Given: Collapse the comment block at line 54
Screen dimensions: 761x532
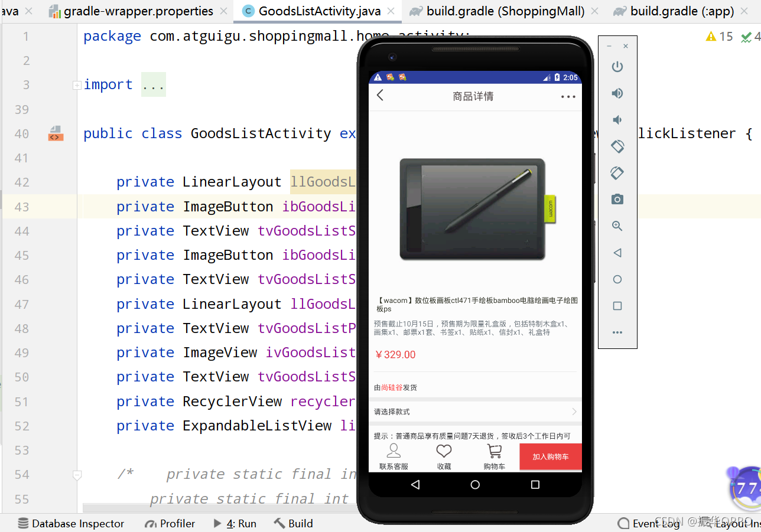Looking at the screenshot, I should [77, 474].
